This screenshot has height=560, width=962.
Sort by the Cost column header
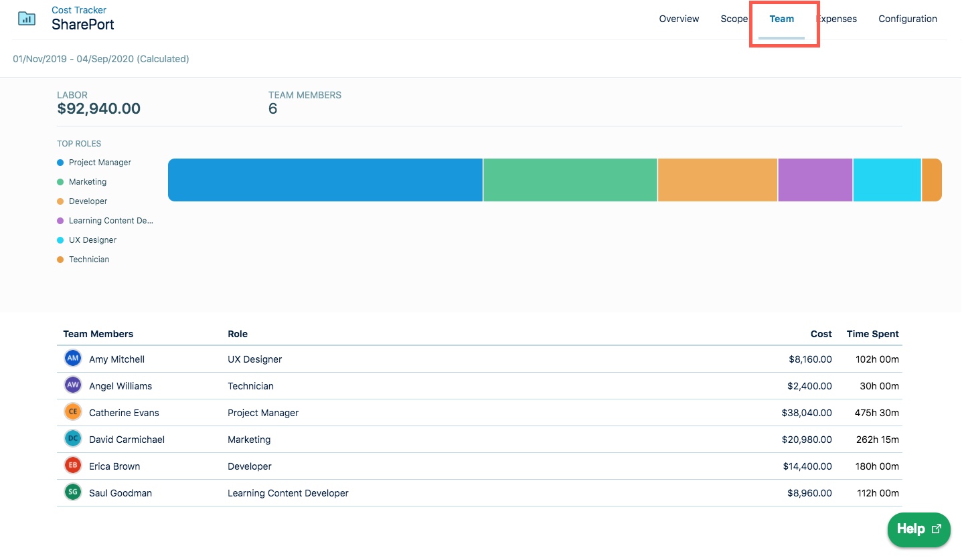[x=821, y=334]
